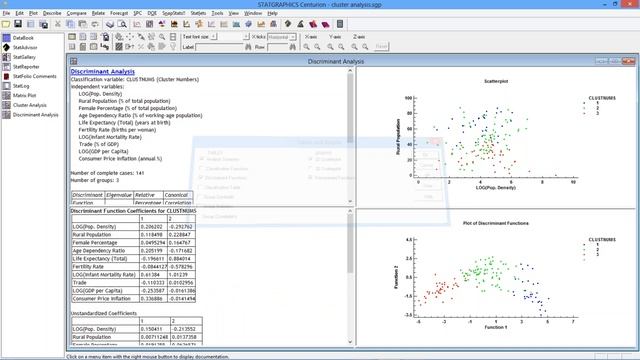
Task: Click the StatAdvisor icon in the sidebar
Action: 6,47
